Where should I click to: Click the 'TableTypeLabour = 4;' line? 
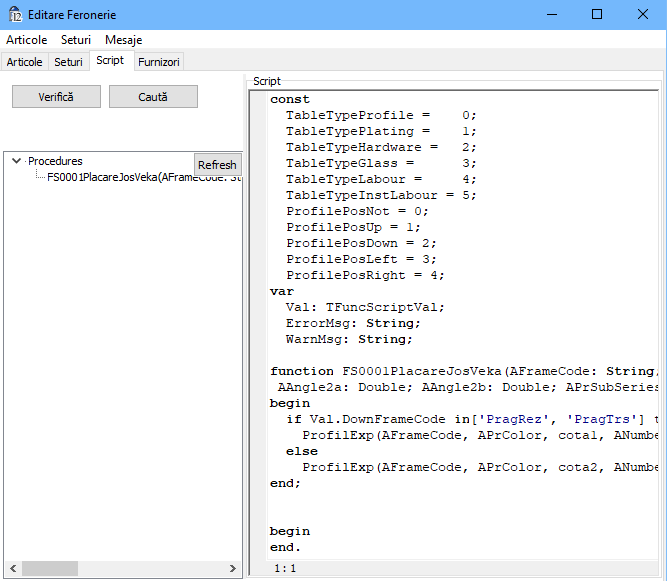(x=381, y=179)
